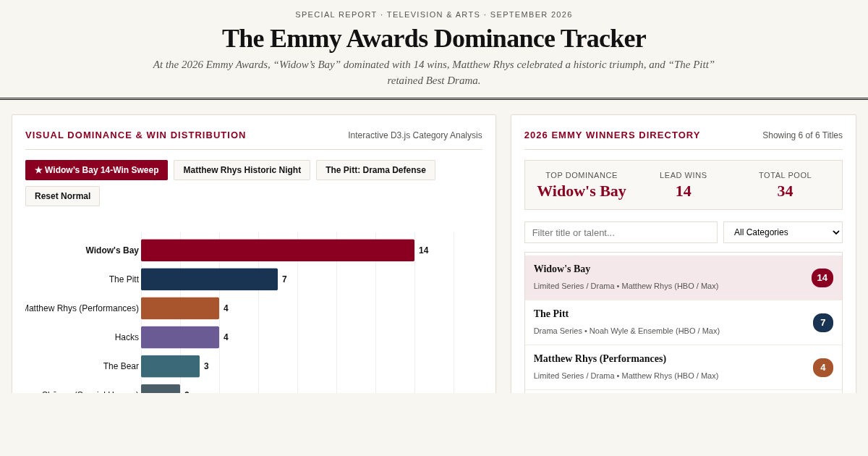Click the Widow's Bay bar in chart
This screenshot has width=868, height=456.
pyautogui.click(x=278, y=250)
